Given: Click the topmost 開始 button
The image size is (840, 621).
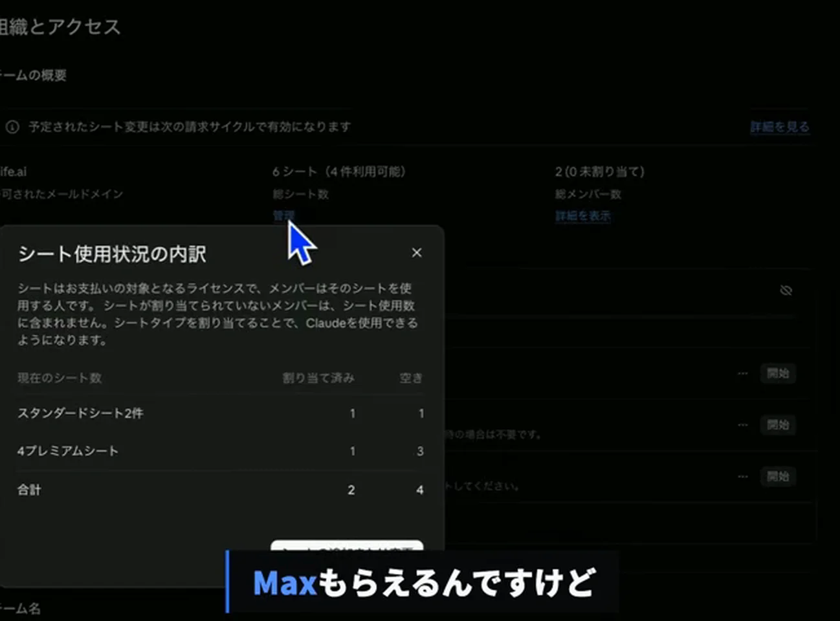Looking at the screenshot, I should [778, 373].
